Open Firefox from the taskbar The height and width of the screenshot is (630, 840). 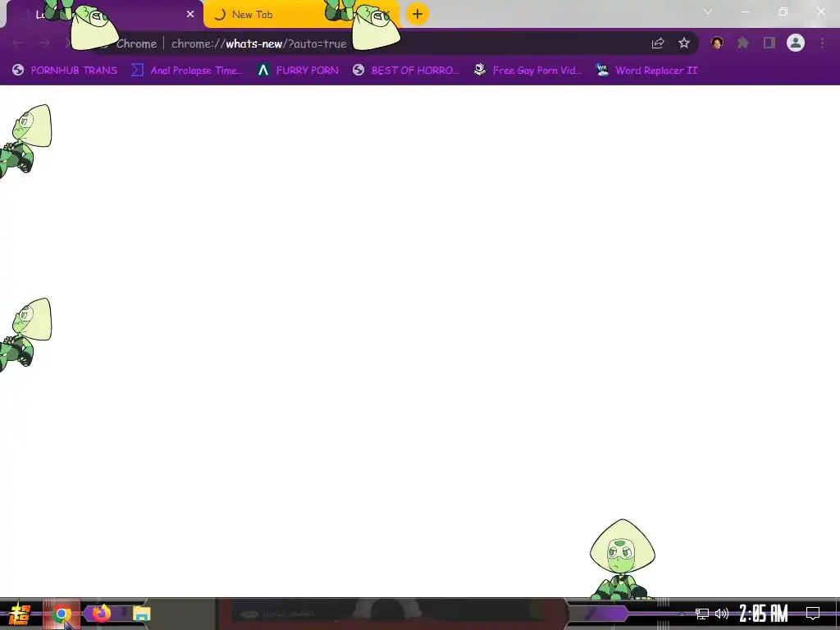(x=101, y=614)
